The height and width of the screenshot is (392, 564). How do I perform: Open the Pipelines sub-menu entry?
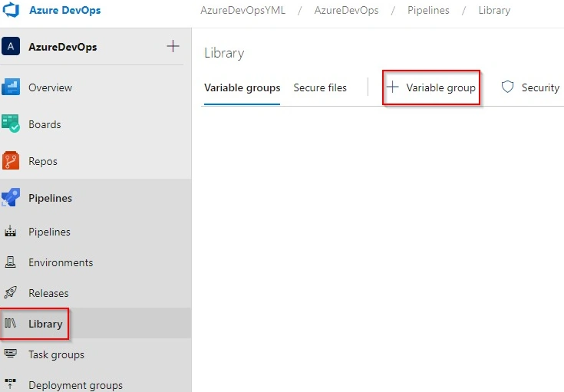tap(49, 232)
